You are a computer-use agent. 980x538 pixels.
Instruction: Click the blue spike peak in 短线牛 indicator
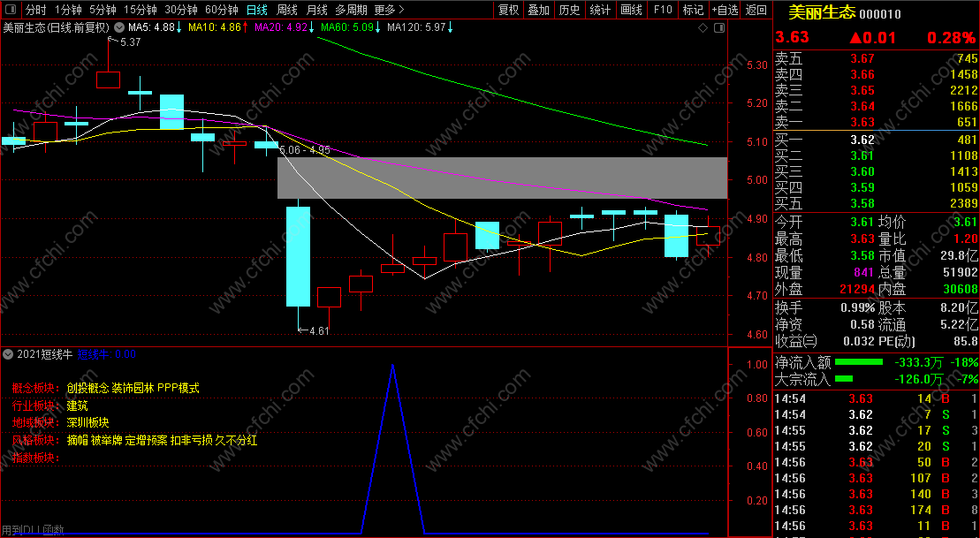[392, 366]
